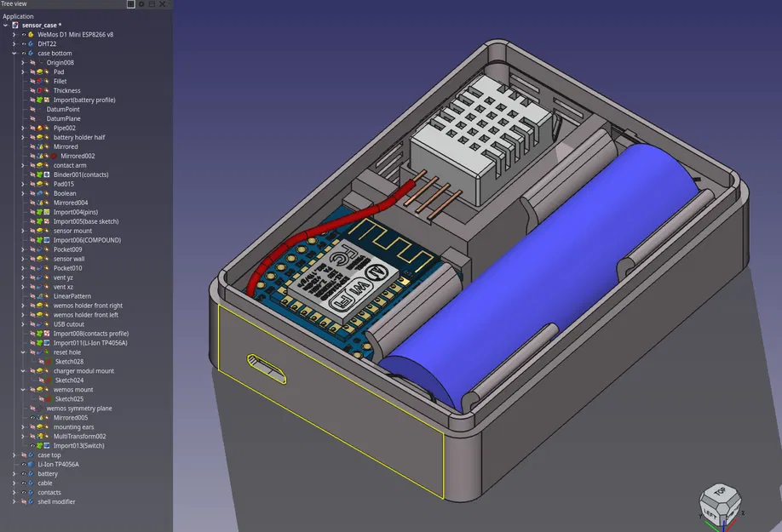Click the Pocket009 pocket icon
The height and width of the screenshot is (532, 782).
[x=40, y=249]
